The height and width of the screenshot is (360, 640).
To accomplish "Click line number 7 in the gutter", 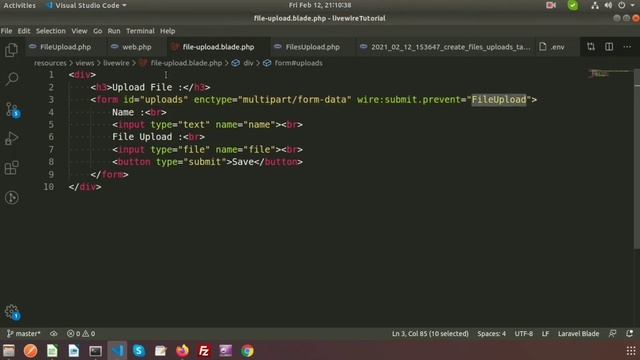I will click(x=51, y=149).
